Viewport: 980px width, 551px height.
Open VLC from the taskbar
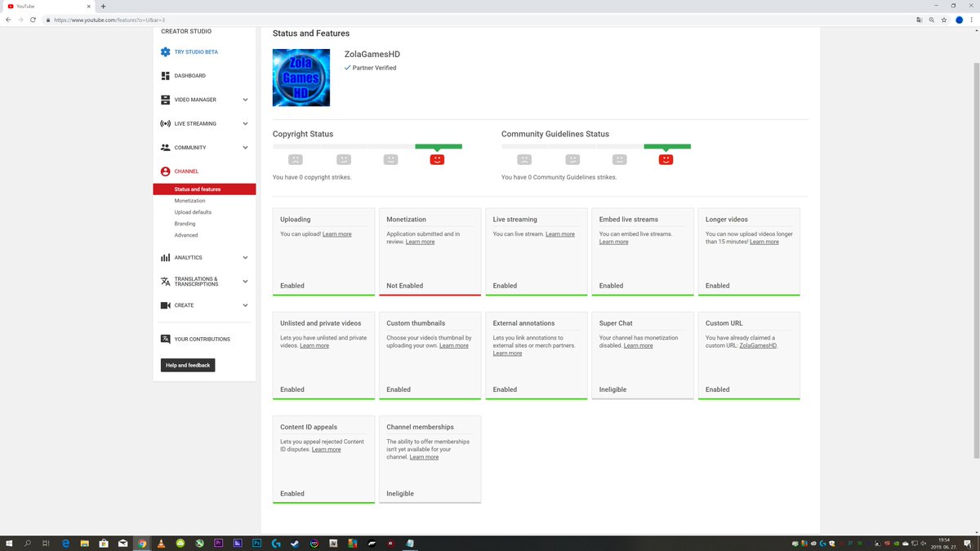tap(162, 543)
